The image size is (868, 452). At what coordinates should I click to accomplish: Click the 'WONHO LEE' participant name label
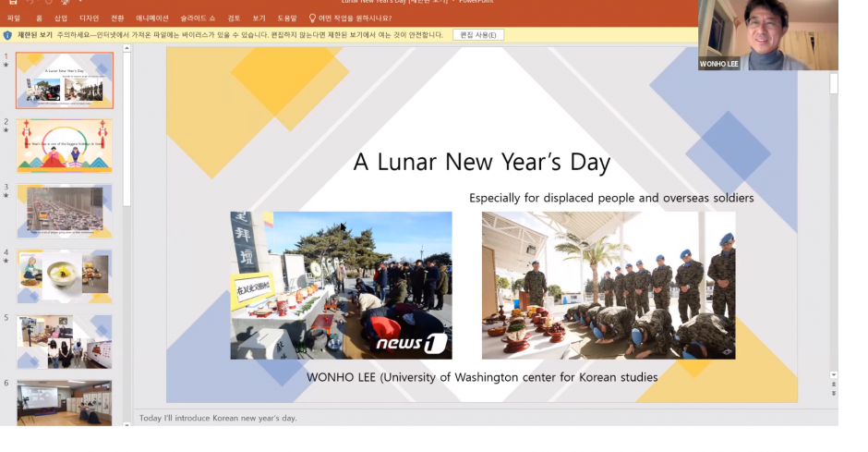[x=718, y=65]
